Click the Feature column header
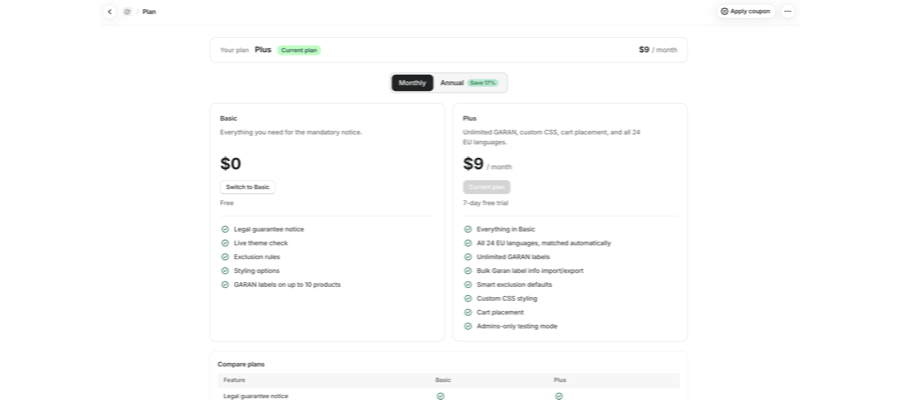 pyautogui.click(x=234, y=380)
